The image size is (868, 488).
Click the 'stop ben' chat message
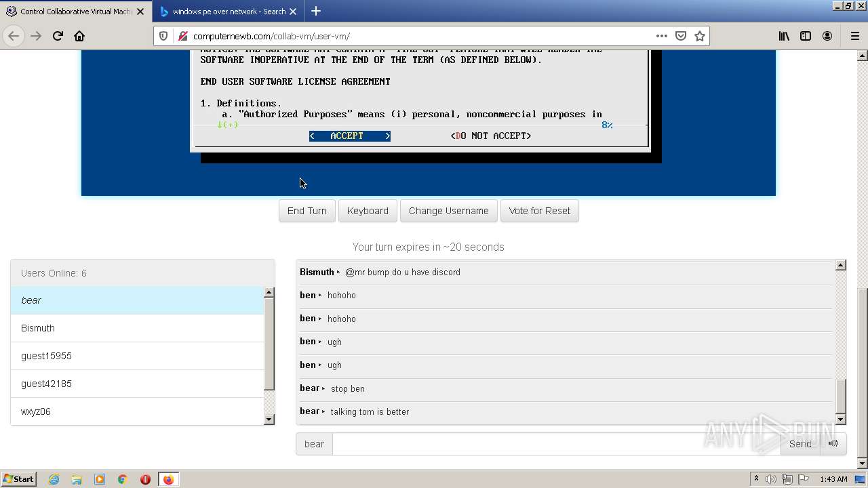tap(348, 389)
